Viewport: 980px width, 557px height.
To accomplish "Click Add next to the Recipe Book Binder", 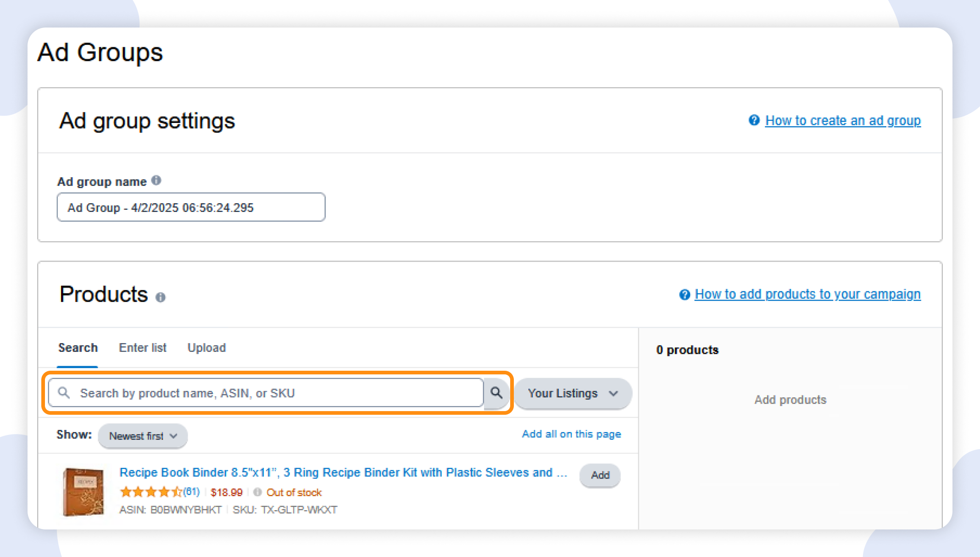I will coord(600,476).
